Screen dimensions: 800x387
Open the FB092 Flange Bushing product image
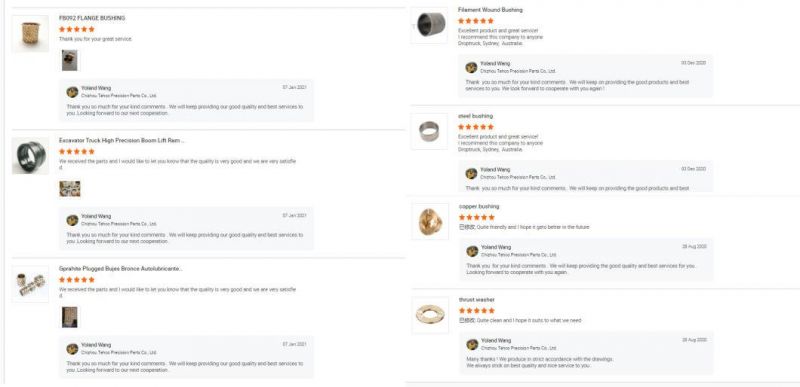point(31,34)
